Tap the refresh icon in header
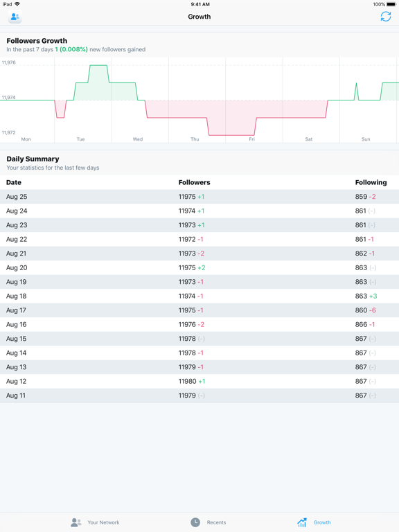This screenshot has height=532, width=399. [x=385, y=17]
